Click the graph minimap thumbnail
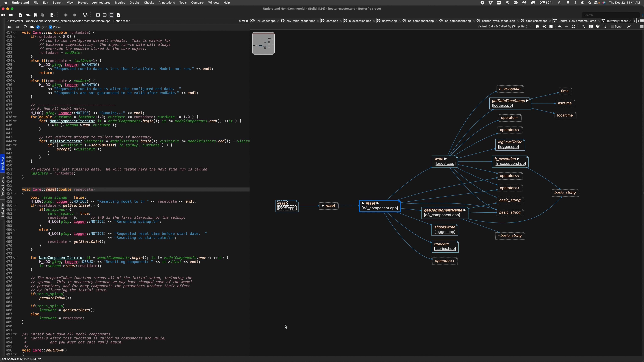Screen dimensions: 644x362 263,43
